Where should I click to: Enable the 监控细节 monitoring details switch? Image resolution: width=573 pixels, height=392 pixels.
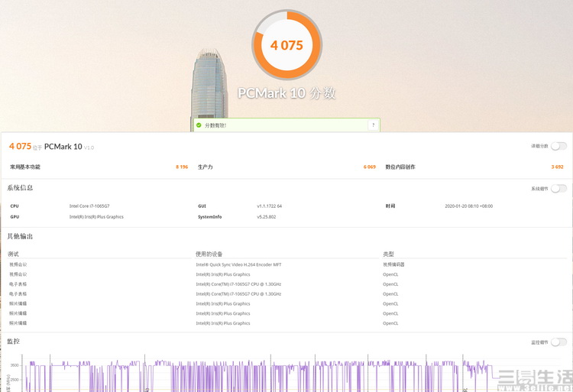558,342
